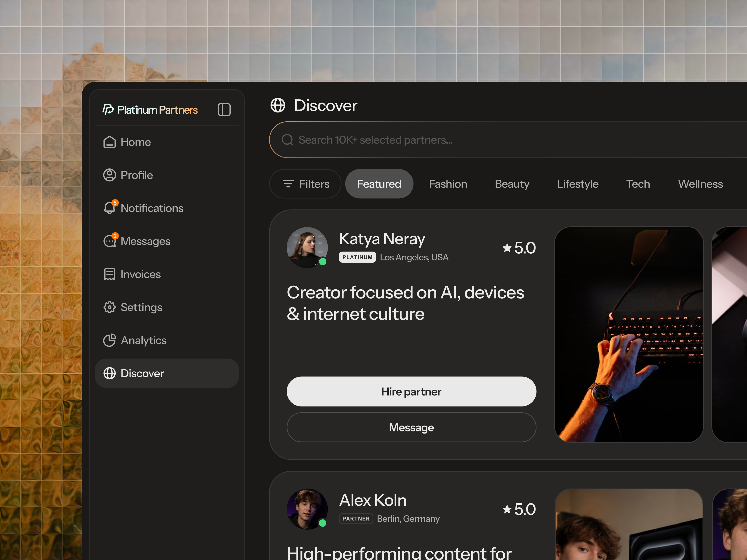
Task: Click the Profile user icon
Action: pos(109,175)
